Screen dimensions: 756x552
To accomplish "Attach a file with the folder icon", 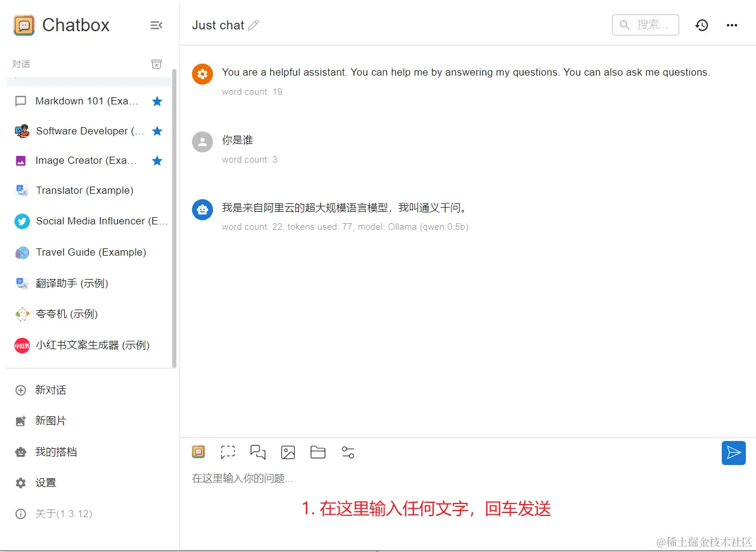I will (318, 452).
